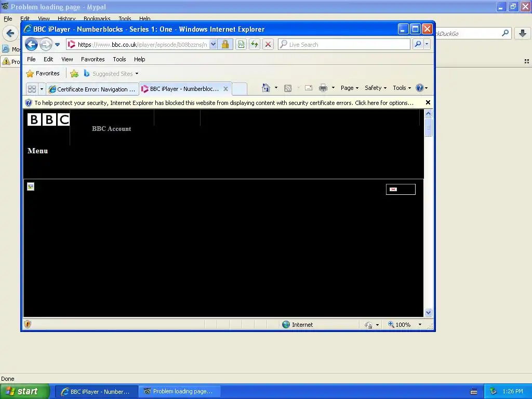Viewport: 532px width, 399px height.
Task: Open a new blank tab
Action: [x=240, y=89]
